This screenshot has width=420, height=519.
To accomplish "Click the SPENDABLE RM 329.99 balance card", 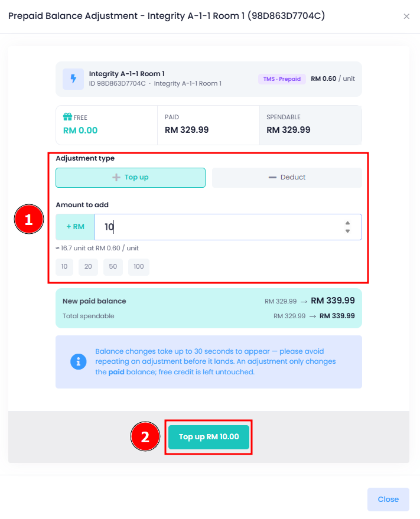I will point(311,125).
